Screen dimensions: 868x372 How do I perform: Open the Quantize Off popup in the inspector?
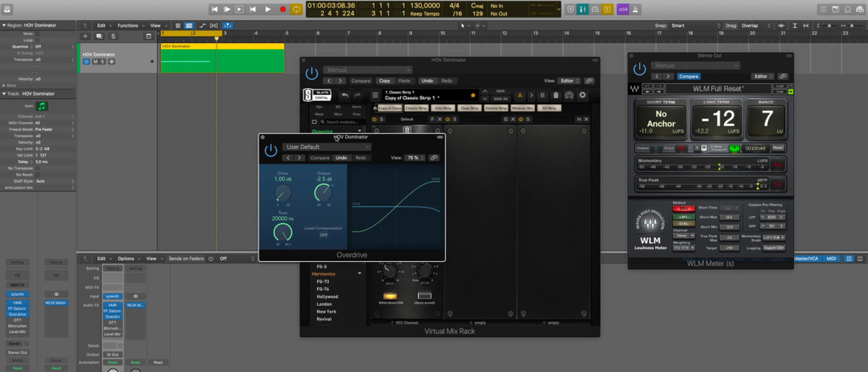coord(54,47)
